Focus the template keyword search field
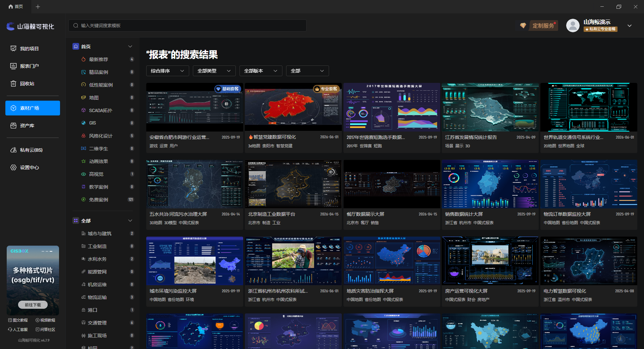 coord(187,26)
